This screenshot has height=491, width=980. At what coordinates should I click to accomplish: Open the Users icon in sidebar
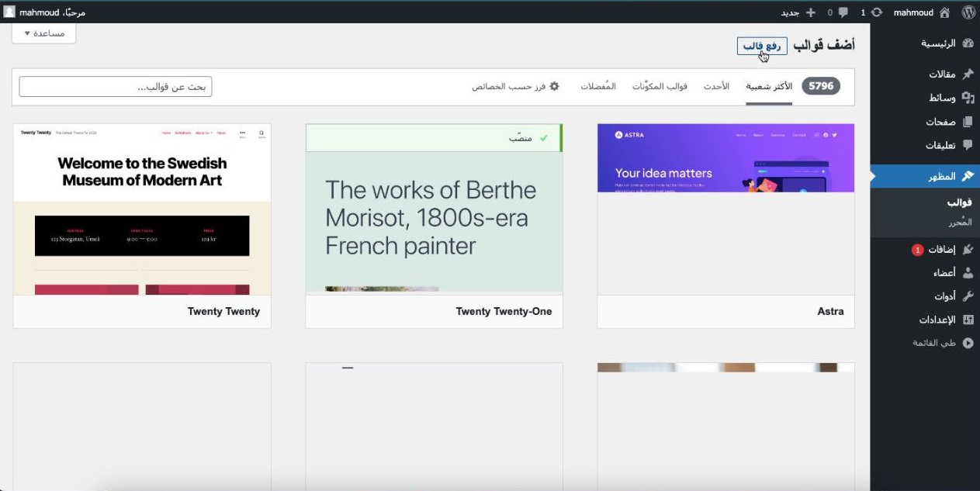(968, 273)
